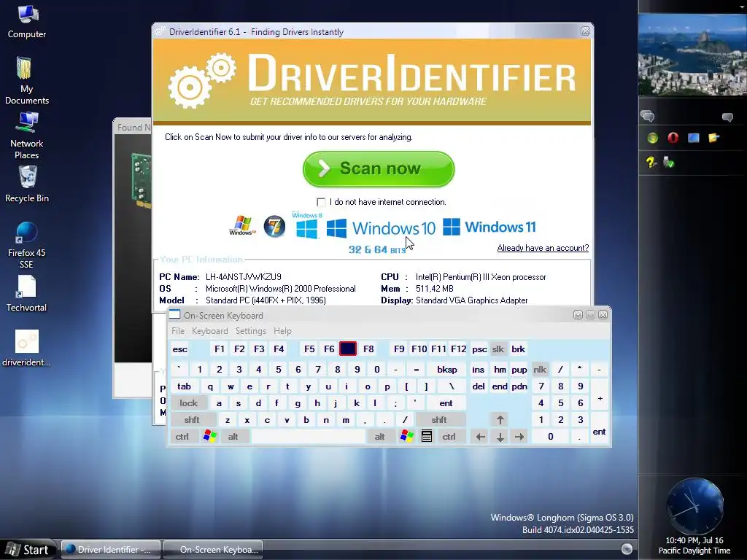
Task: Open the Help menu in On-Screen Keyboard
Action: tap(282, 331)
